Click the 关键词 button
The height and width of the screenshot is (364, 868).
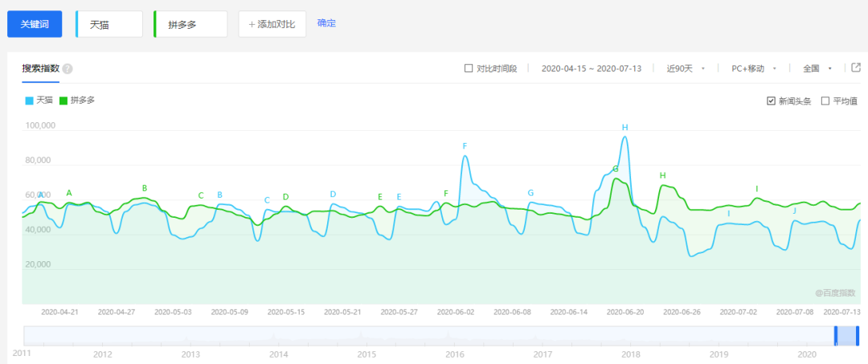point(35,24)
